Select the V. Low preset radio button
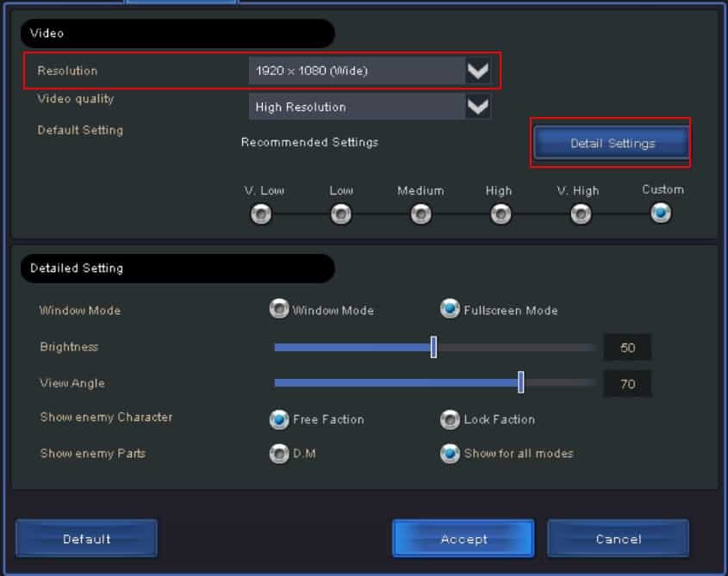The height and width of the screenshot is (576, 728). (x=261, y=214)
